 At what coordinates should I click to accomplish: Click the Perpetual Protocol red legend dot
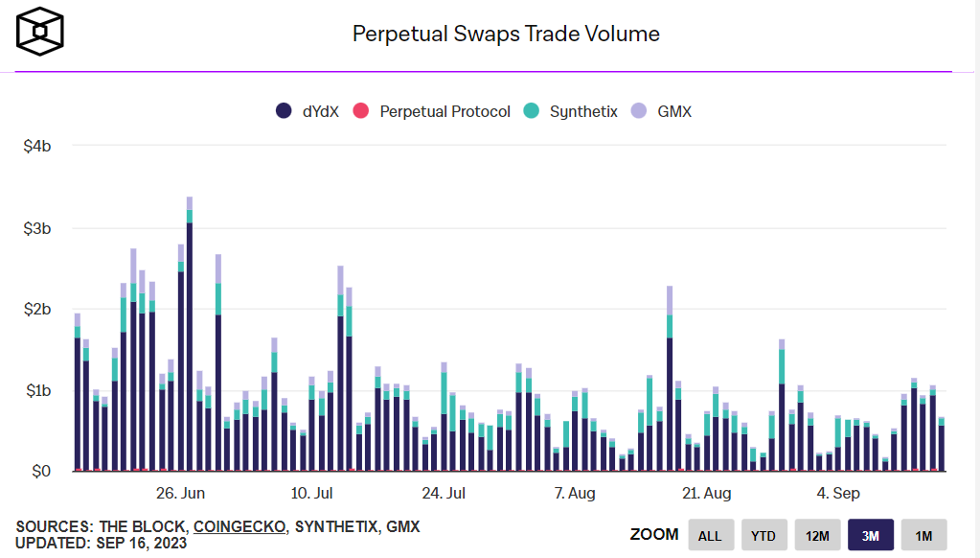click(362, 110)
